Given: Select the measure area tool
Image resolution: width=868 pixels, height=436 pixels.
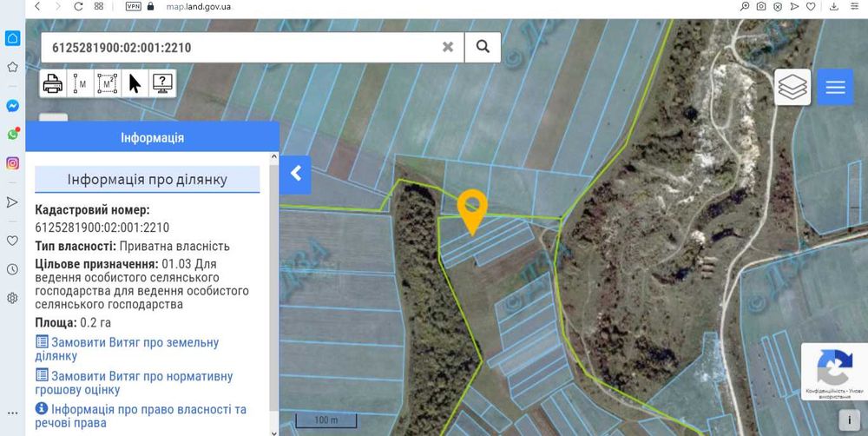Looking at the screenshot, I should tap(108, 83).
